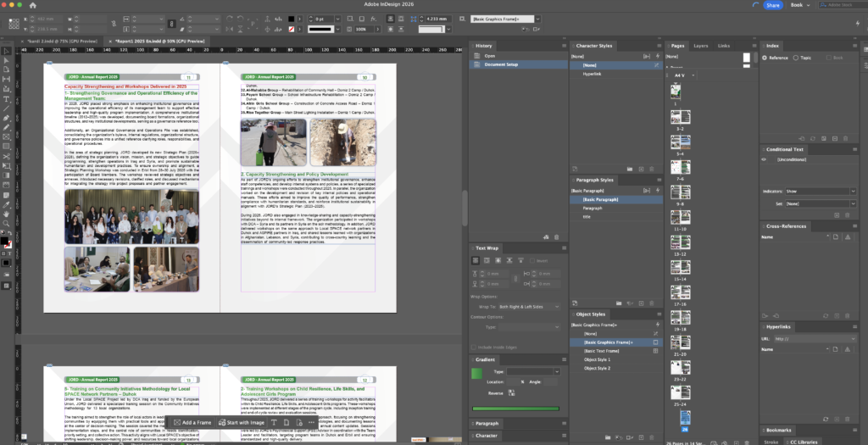Select the Document Setup history state

(x=501, y=64)
